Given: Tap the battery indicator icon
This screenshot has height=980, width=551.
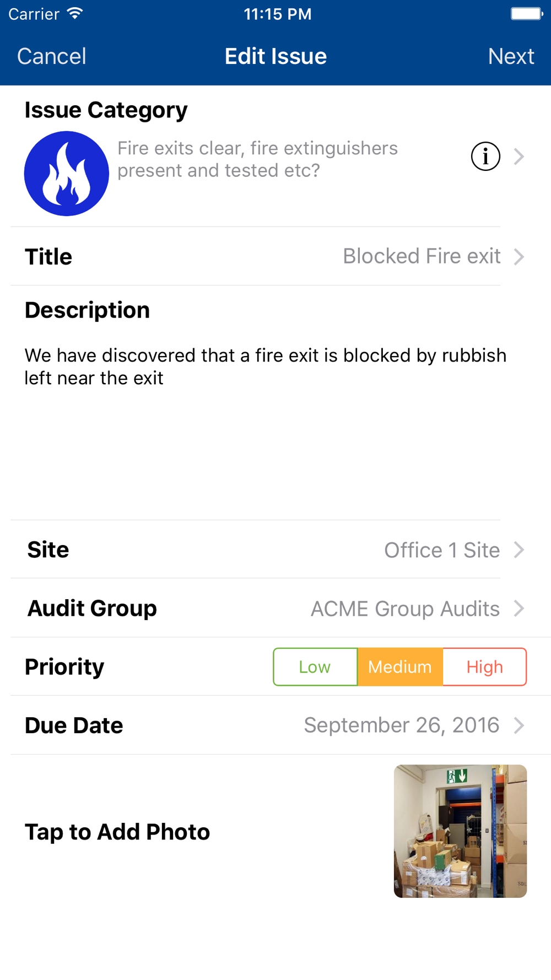Looking at the screenshot, I should point(526,13).
